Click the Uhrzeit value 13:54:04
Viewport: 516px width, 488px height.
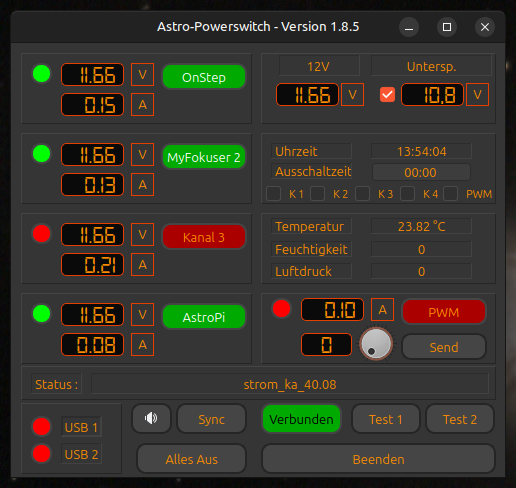(x=421, y=151)
